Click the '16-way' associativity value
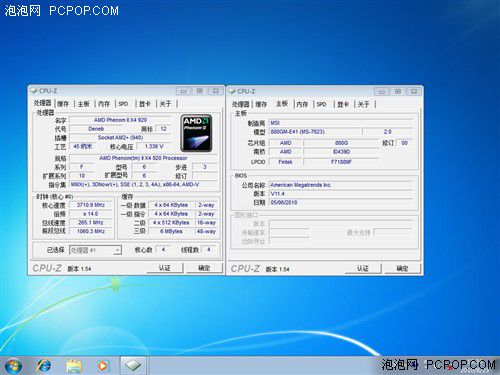The height and width of the screenshot is (375, 500). pyautogui.click(x=206, y=222)
